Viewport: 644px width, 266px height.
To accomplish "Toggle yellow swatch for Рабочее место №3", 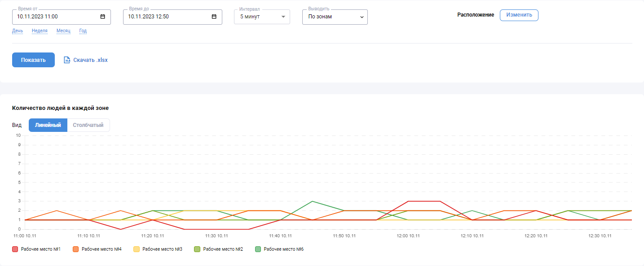I will [x=136, y=249].
